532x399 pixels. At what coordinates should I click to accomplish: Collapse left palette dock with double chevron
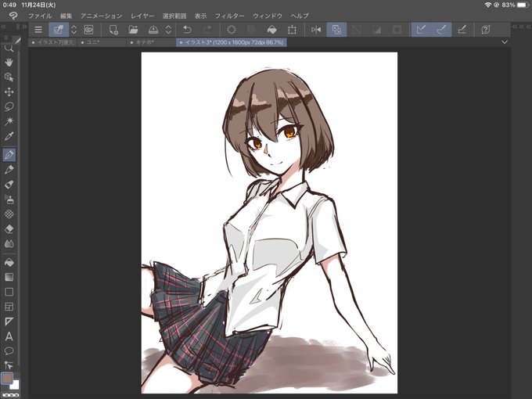pyautogui.click(x=4, y=27)
